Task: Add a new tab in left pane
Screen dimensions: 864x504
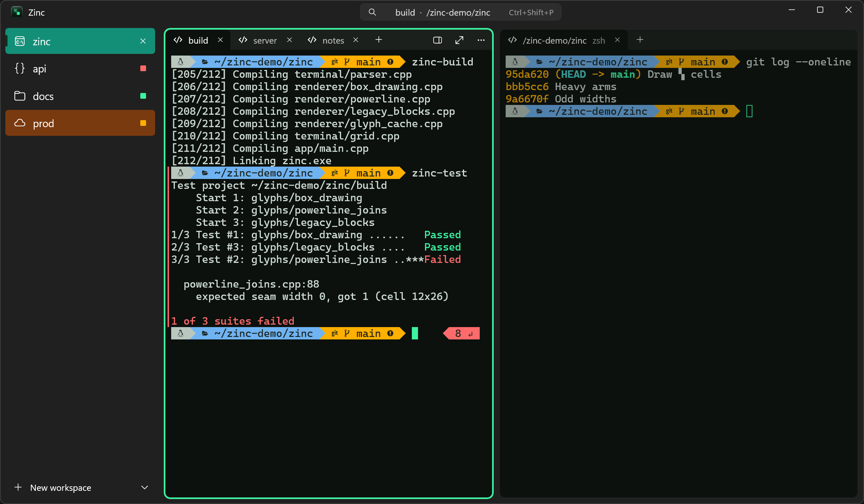Action: (x=379, y=39)
